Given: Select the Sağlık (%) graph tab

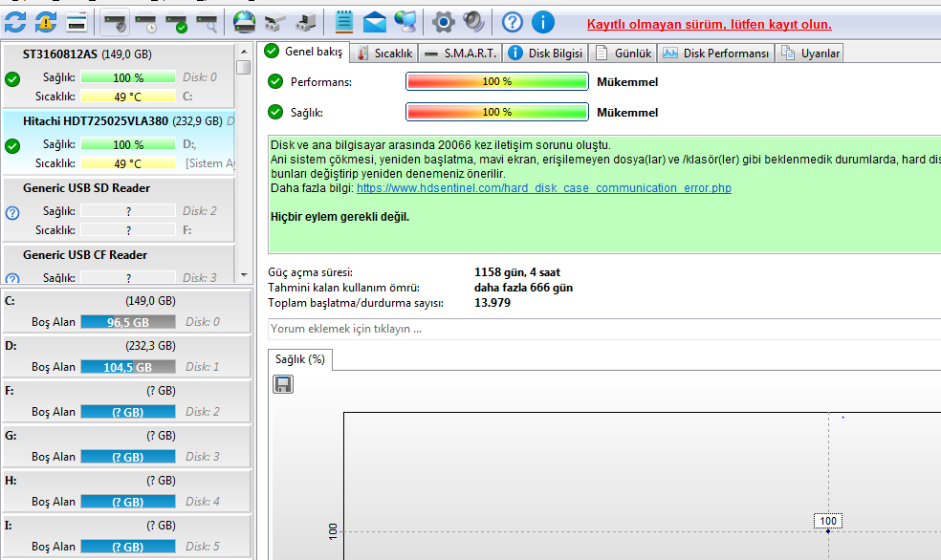Looking at the screenshot, I should click(x=299, y=359).
